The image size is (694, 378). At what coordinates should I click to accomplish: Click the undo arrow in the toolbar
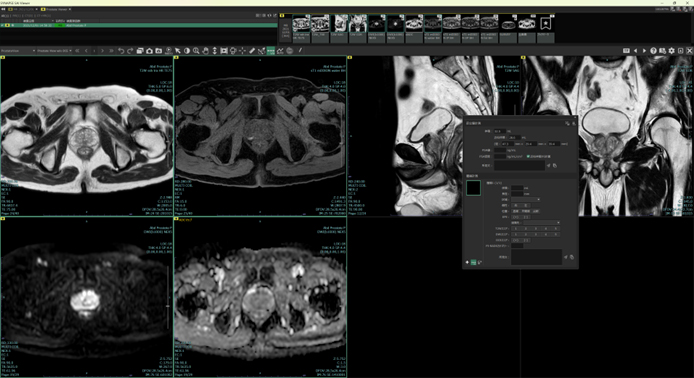tap(121, 51)
